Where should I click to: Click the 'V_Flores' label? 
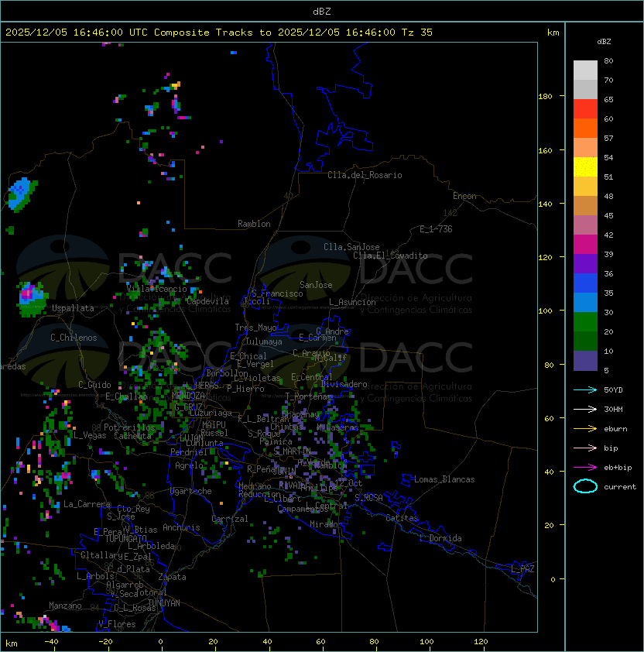[x=117, y=624]
